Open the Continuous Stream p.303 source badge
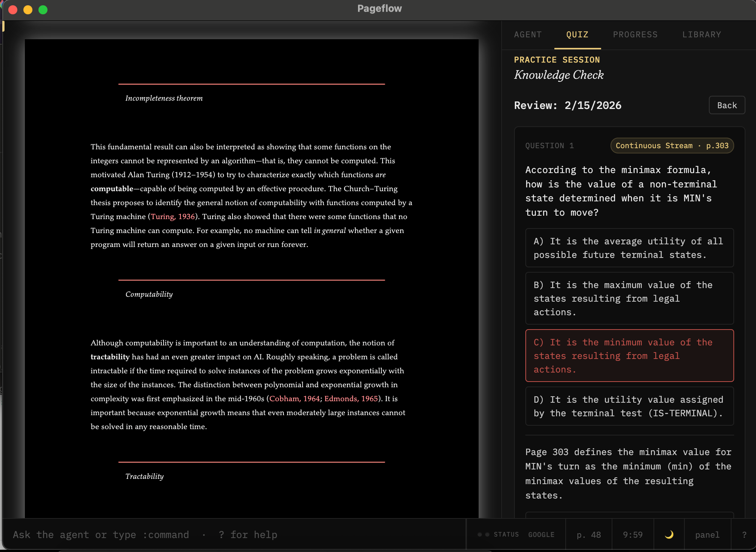The image size is (756, 552). pyautogui.click(x=672, y=146)
